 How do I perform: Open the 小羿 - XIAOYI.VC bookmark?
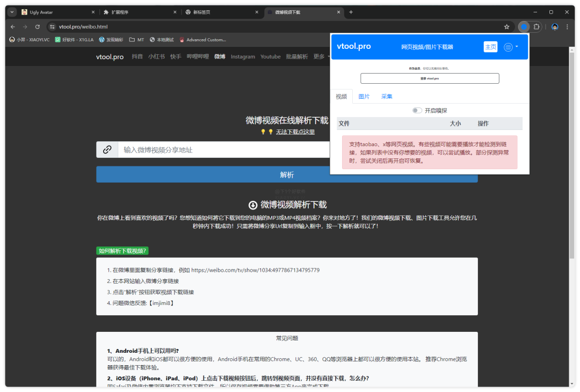click(x=29, y=40)
